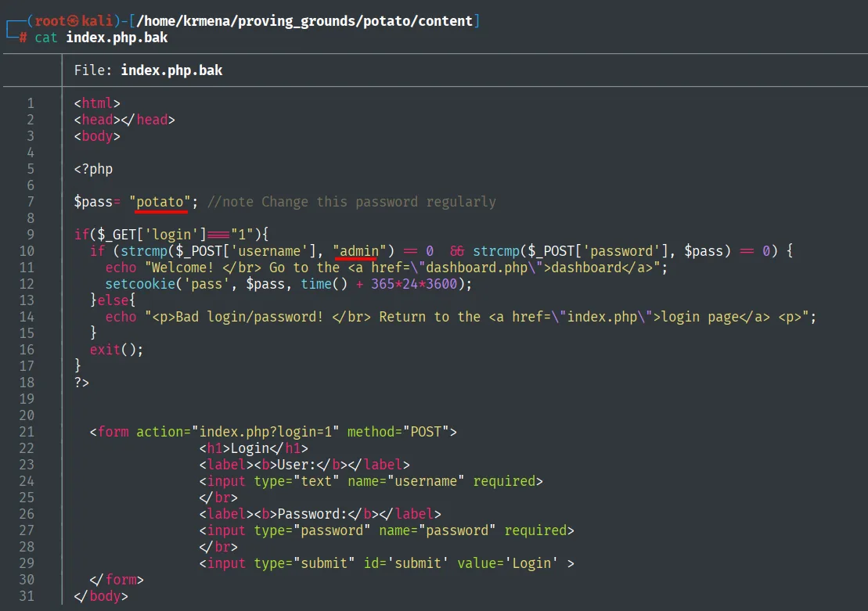Click the '365*24*3600' expression
Image resolution: width=868 pixels, height=611 pixels.
414,284
